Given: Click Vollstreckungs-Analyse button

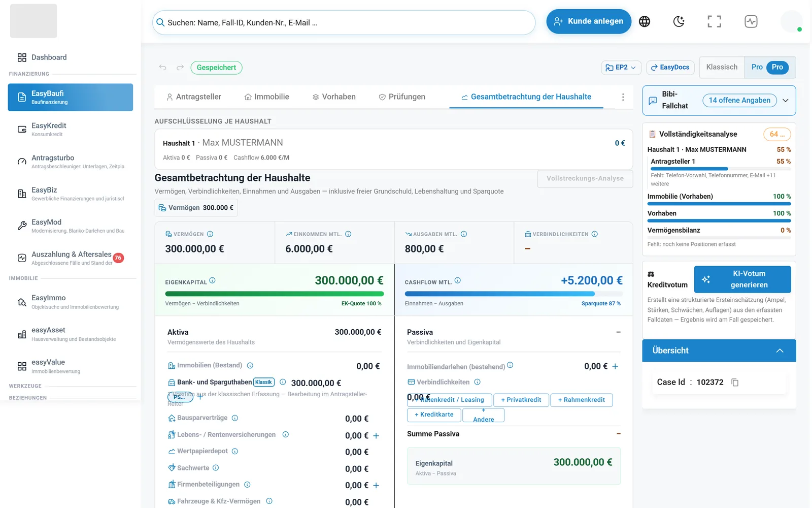Looking at the screenshot, I should click(x=585, y=179).
